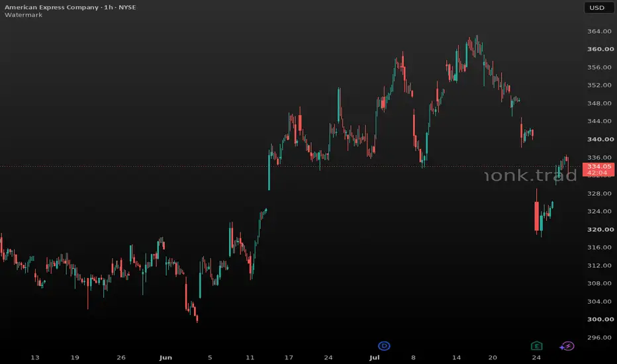Select the Jul label on time axis
Image resolution: width=617 pixels, height=364 pixels.
tap(374, 357)
